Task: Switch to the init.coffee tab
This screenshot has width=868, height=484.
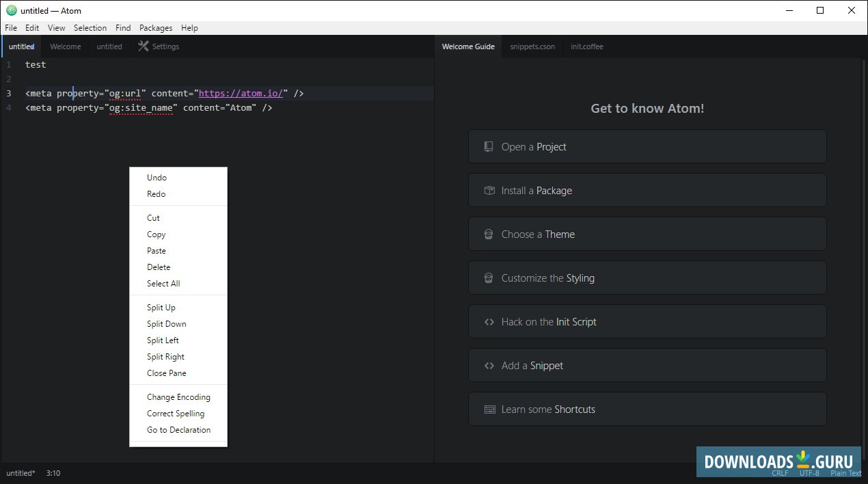Action: click(586, 46)
